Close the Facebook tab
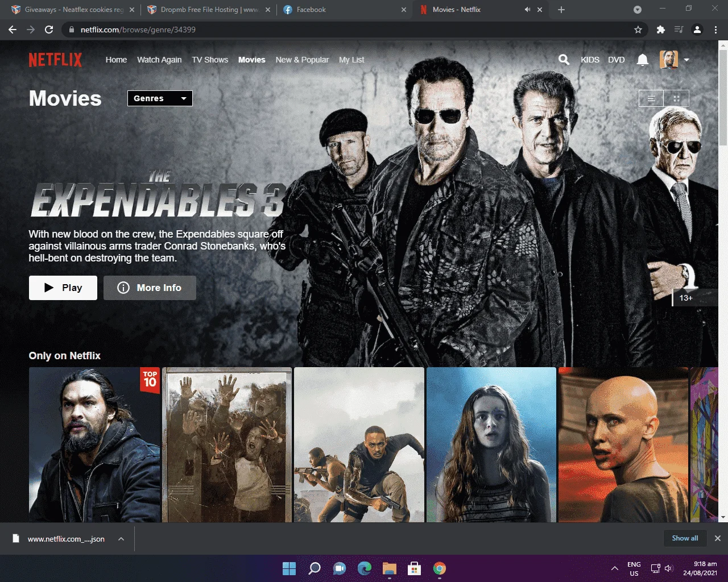 [404, 10]
